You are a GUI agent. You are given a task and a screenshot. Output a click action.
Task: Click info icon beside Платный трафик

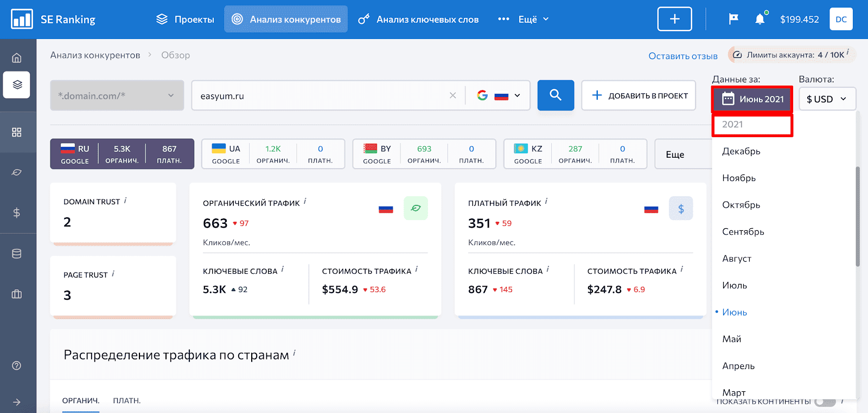point(546,202)
